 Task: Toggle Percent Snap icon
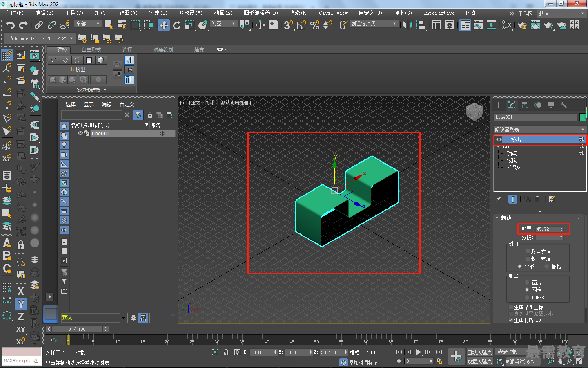[315, 25]
